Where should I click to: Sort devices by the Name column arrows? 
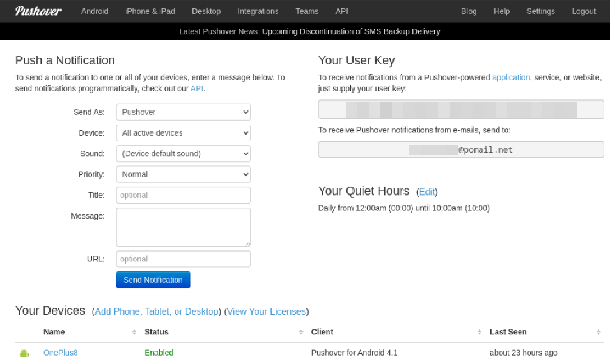[x=135, y=331]
